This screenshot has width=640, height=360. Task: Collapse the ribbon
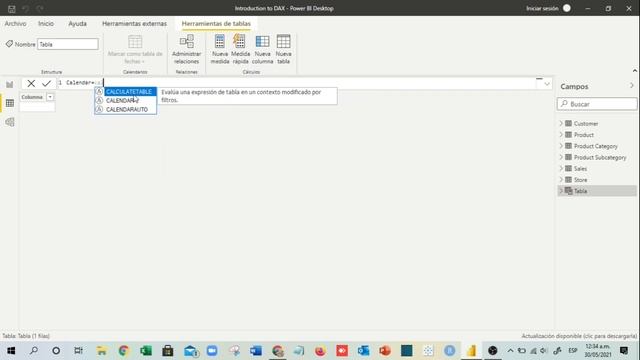point(635,71)
